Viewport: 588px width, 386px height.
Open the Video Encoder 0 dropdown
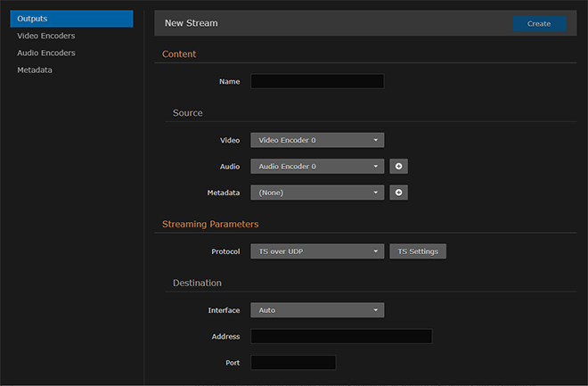317,140
